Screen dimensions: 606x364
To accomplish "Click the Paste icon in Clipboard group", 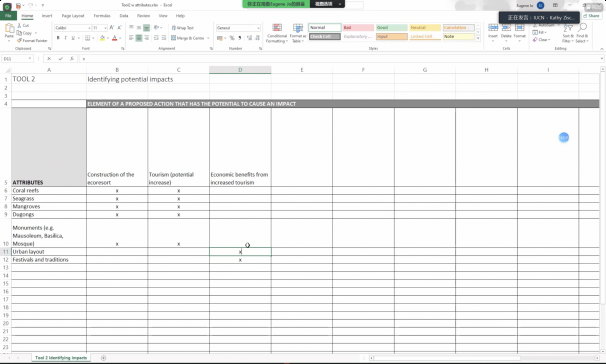I will [9, 31].
